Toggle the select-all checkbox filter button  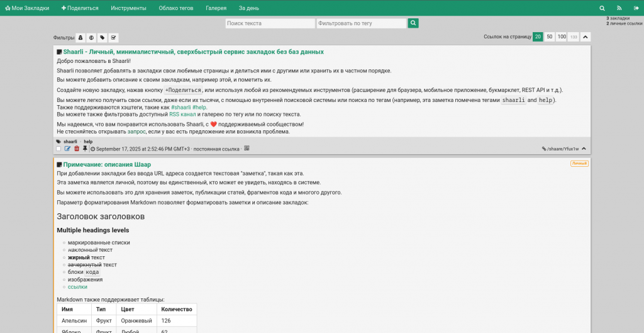[x=113, y=38]
